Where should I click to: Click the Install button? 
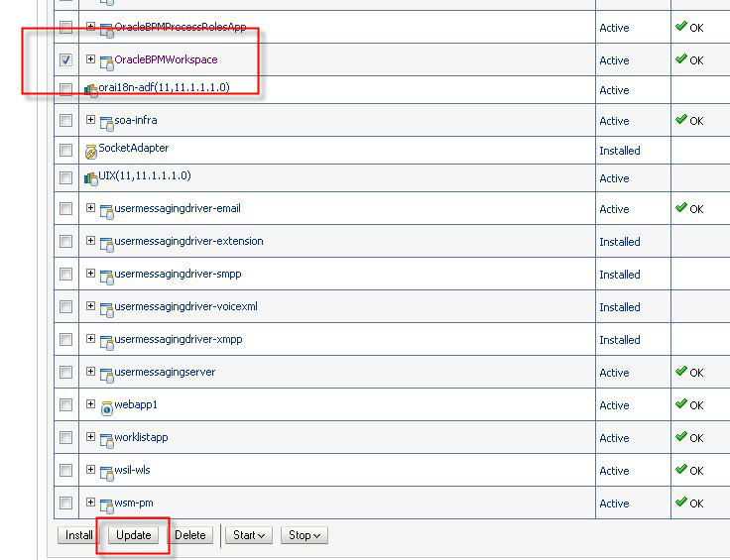(x=78, y=535)
